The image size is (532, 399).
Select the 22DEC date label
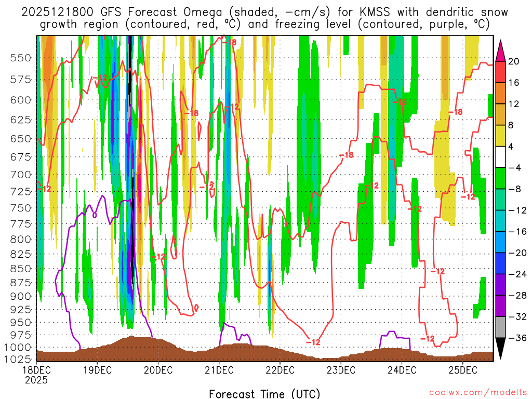pos(280,370)
